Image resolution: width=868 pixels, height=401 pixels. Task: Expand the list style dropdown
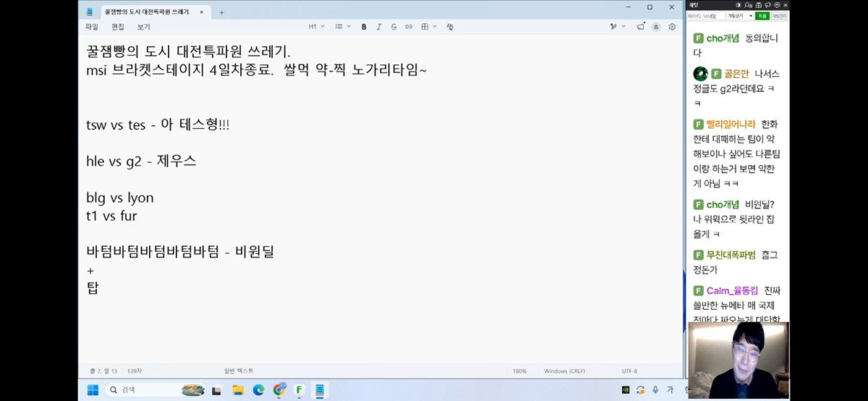343,27
